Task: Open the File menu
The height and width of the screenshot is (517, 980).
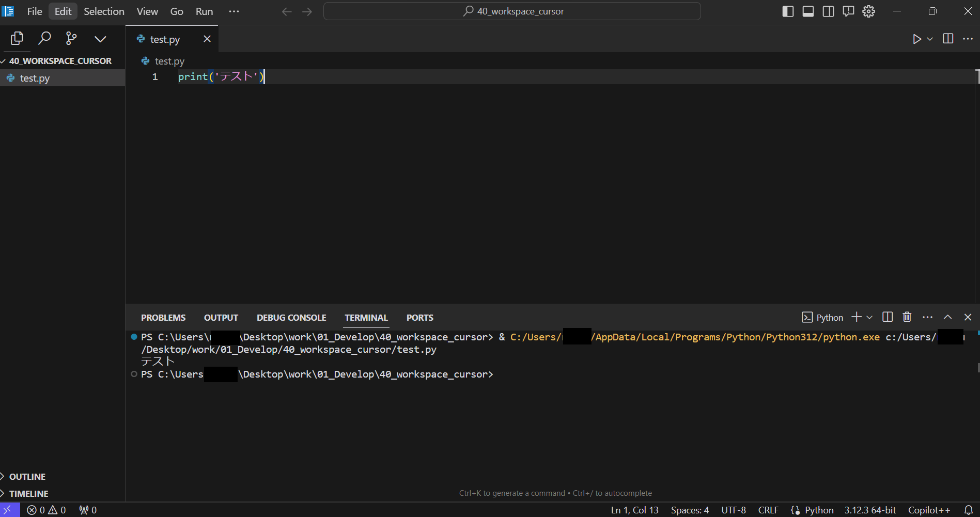Action: [35, 11]
